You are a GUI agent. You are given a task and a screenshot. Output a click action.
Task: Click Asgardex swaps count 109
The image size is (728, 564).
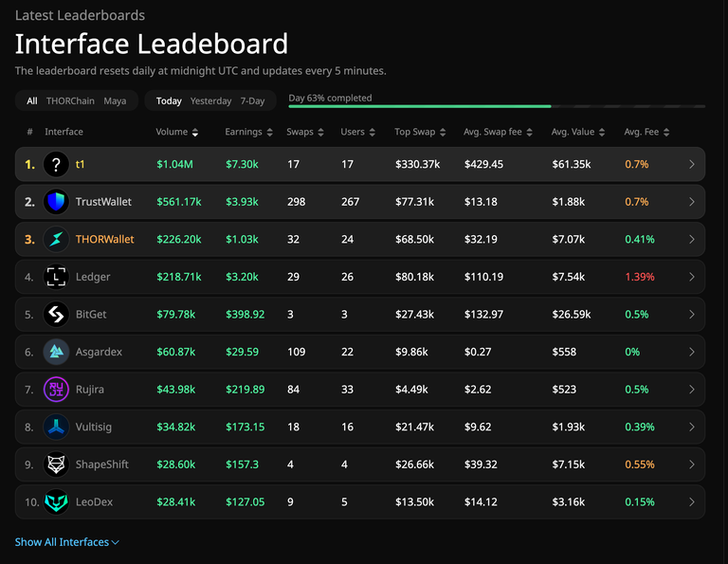tap(296, 352)
